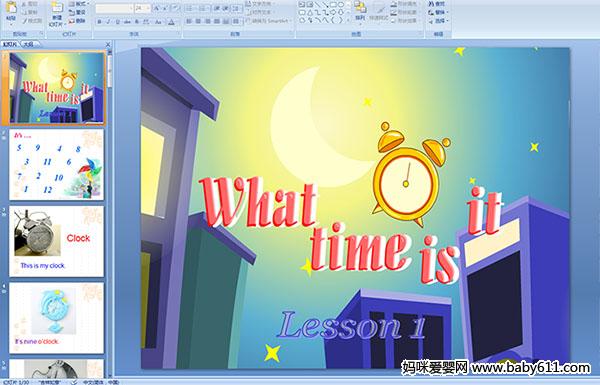This screenshot has width=600, height=385.
Task: Select the rectangle shape in shapes gallery
Action: click(x=334, y=4)
